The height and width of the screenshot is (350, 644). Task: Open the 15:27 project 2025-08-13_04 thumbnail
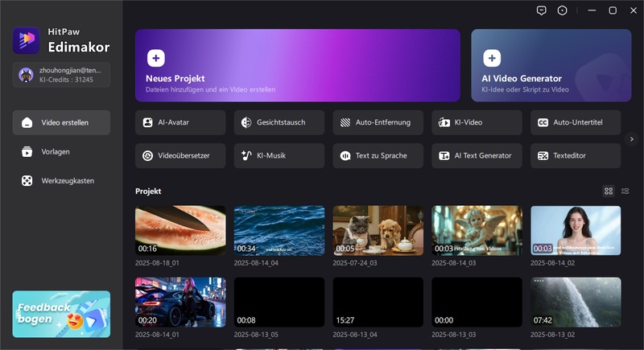(x=378, y=303)
